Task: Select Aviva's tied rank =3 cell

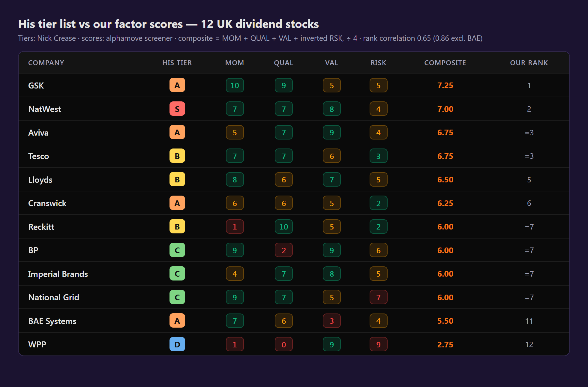Action: point(529,133)
